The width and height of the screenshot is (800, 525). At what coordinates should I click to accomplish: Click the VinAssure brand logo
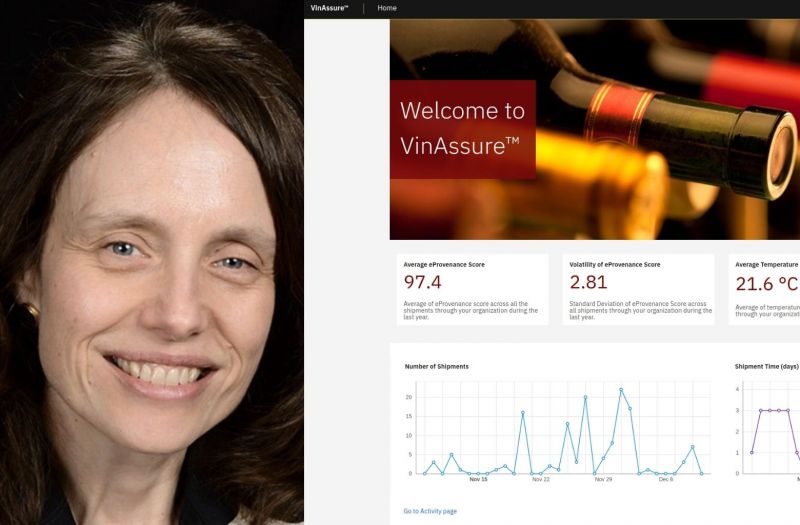click(329, 8)
